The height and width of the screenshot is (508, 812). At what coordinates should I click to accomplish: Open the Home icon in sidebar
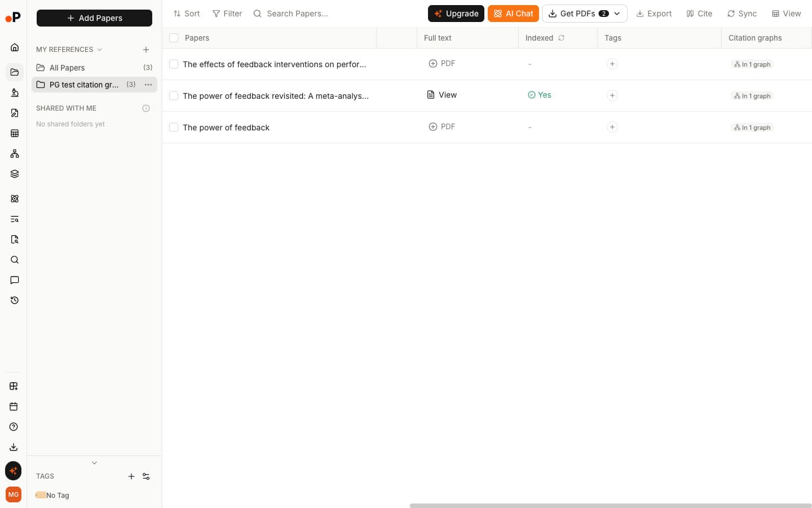click(x=15, y=47)
